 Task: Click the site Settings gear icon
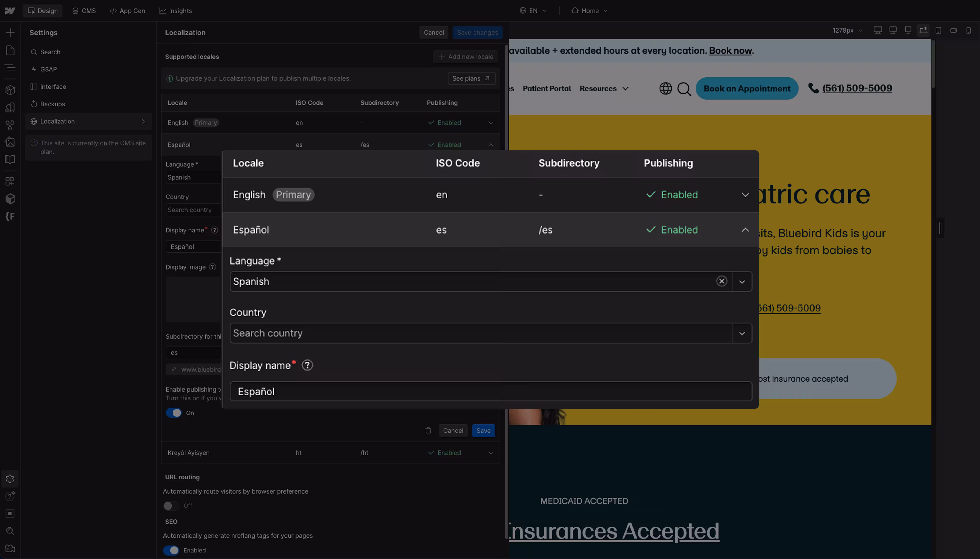click(10, 479)
